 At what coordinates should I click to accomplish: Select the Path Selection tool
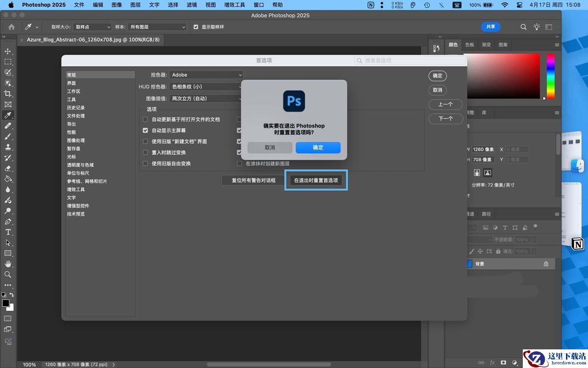click(x=8, y=243)
